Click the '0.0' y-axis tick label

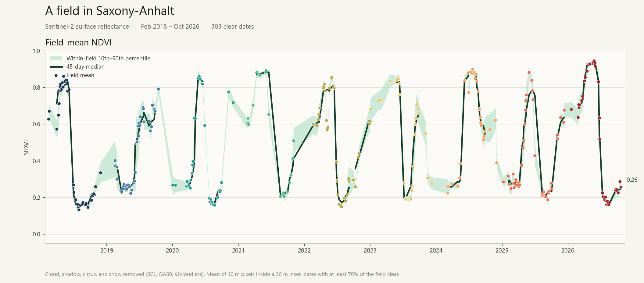coord(36,234)
